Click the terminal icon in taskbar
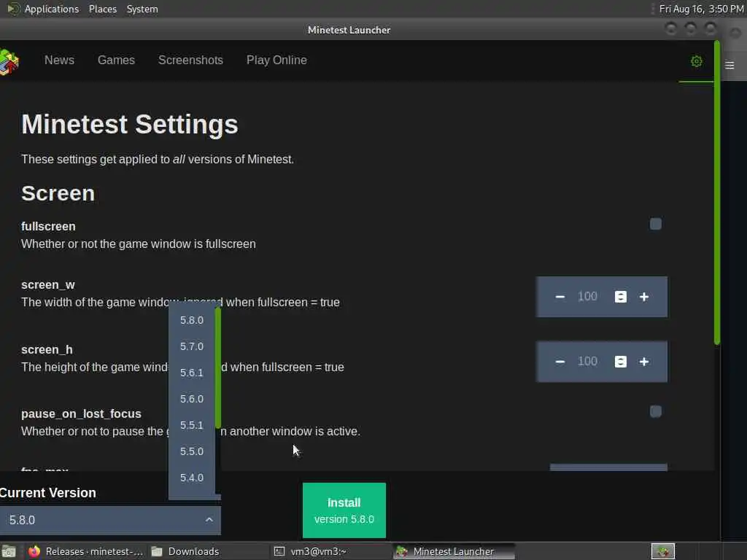This screenshot has height=560, width=747. [279, 551]
